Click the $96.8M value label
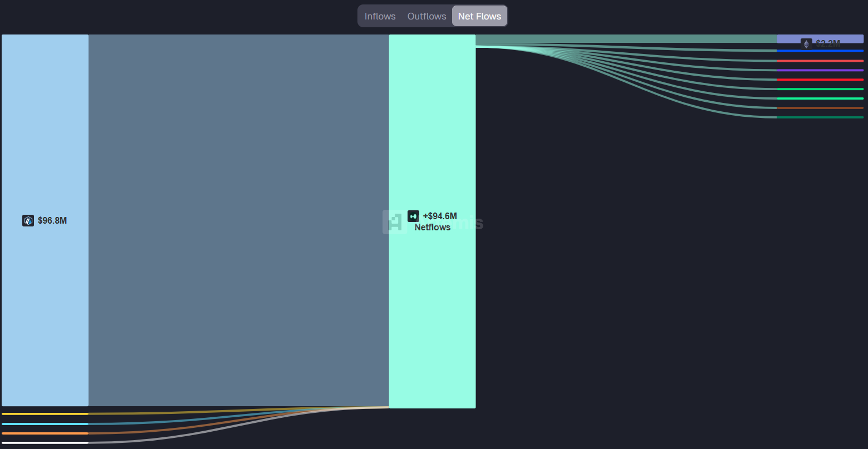Viewport: 868px width, 449px height. pyautogui.click(x=52, y=221)
